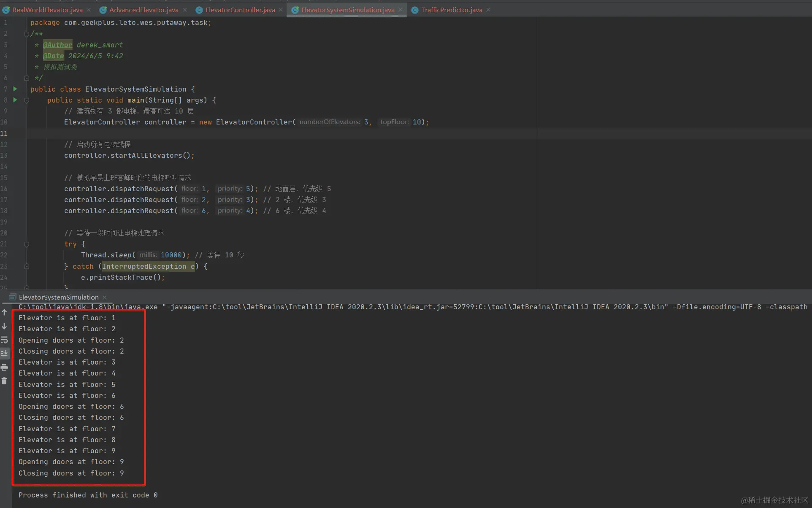Click the package declaration on line 1
The image size is (812, 508).
[x=121, y=22]
